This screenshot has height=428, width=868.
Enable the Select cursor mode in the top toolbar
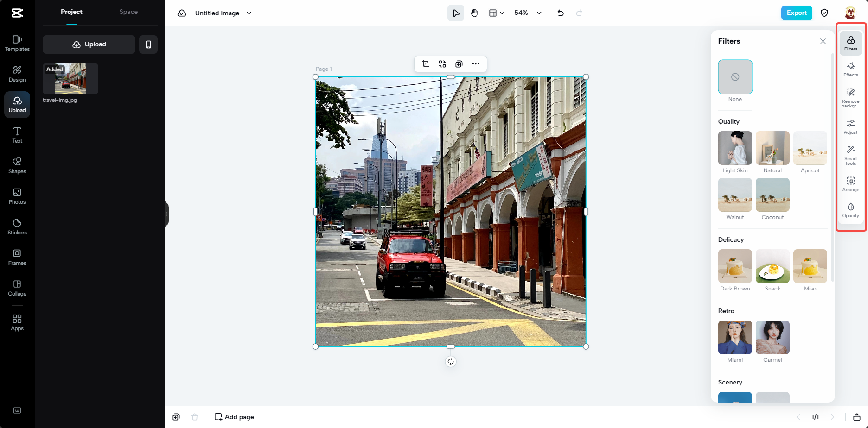click(455, 13)
